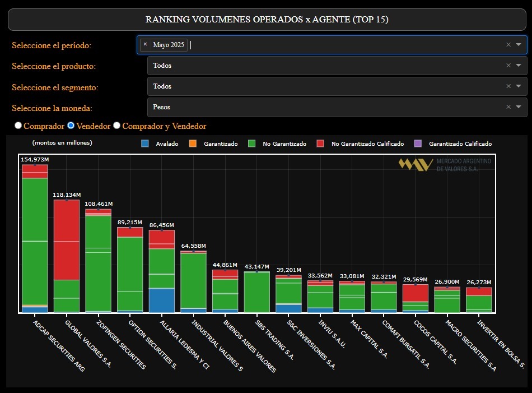Click inside the período input field

pos(332,45)
